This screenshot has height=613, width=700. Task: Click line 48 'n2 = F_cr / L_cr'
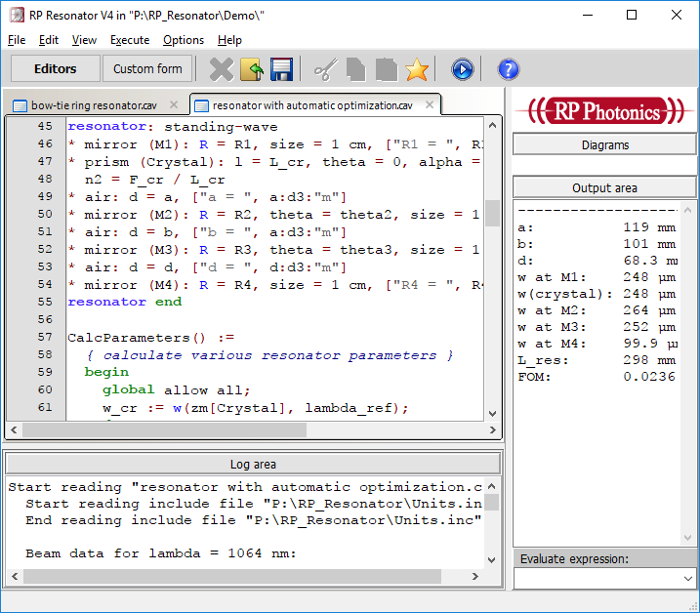(154, 180)
